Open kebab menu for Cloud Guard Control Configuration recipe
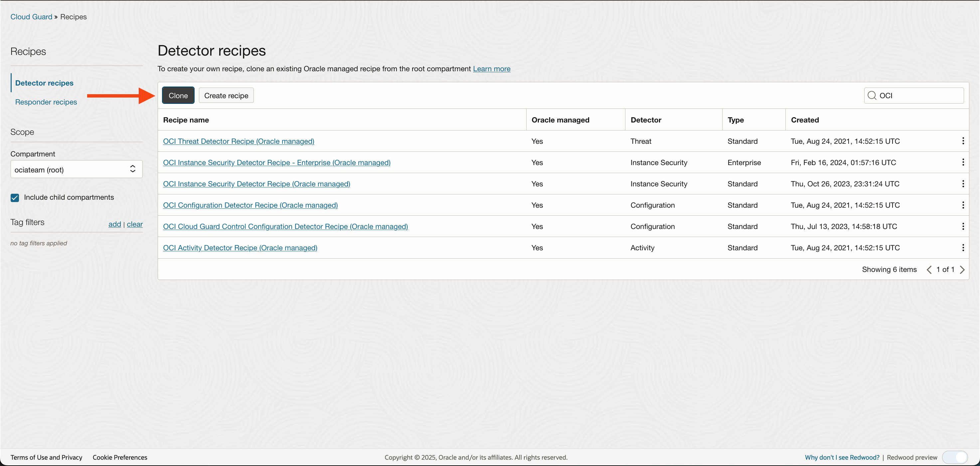This screenshot has height=466, width=980. 963,227
